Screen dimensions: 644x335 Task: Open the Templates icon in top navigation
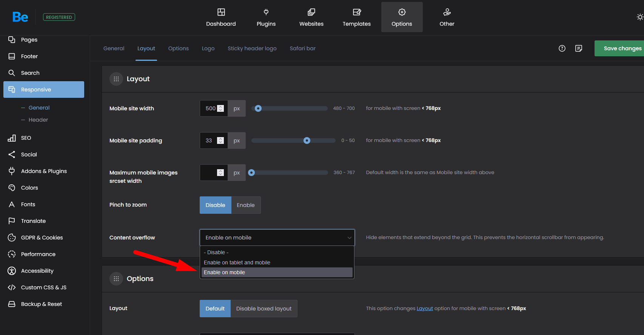(357, 12)
